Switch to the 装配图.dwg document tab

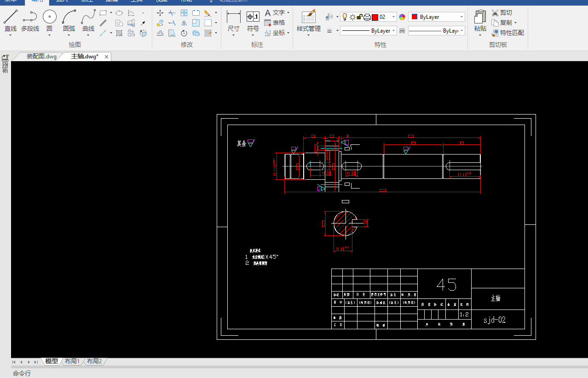coord(41,57)
